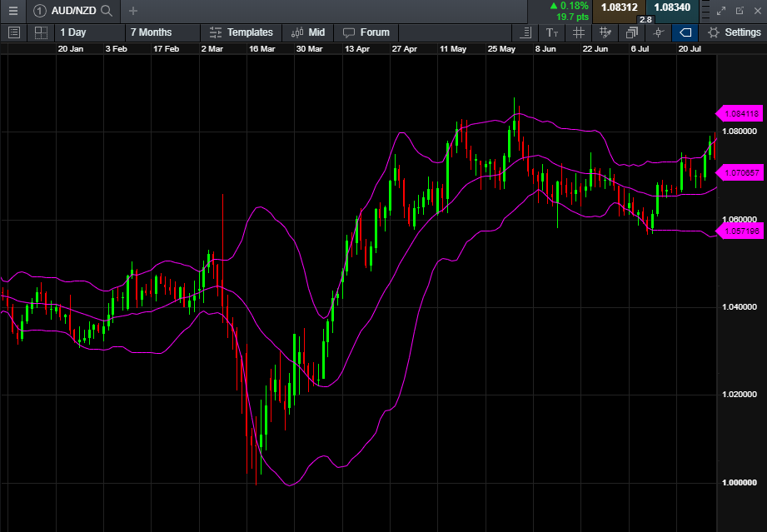Open the hamburger main menu
The image size is (767, 532).
point(13,11)
